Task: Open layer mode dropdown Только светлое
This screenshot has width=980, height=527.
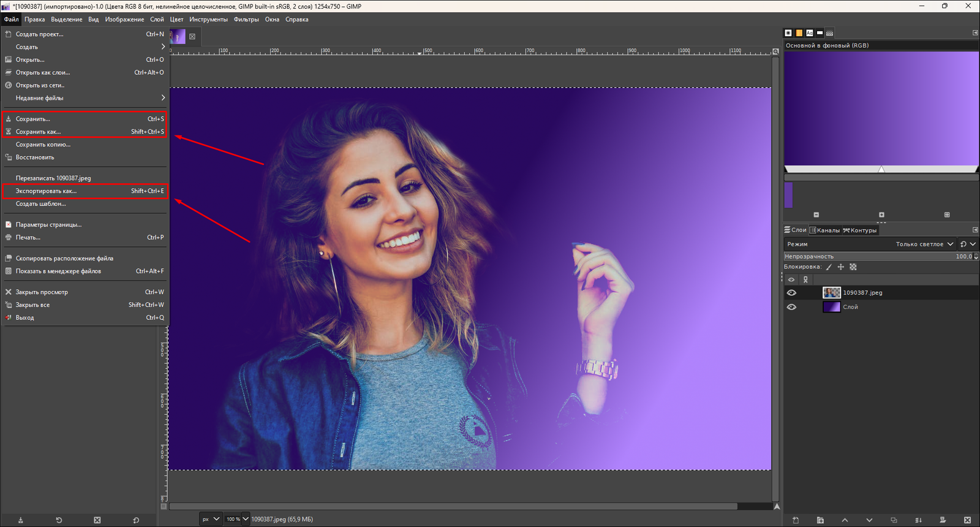Action: 870,244
